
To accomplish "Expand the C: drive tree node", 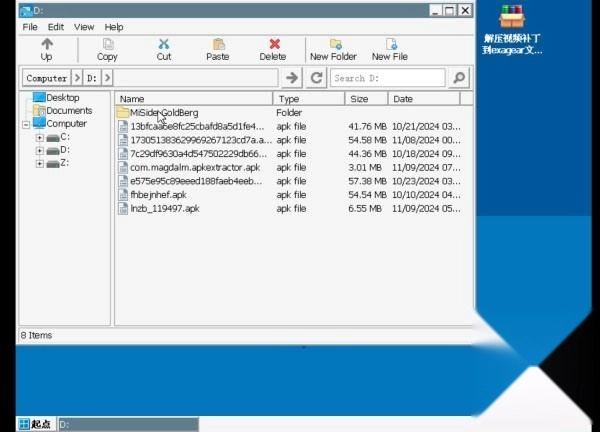I will point(40,137).
